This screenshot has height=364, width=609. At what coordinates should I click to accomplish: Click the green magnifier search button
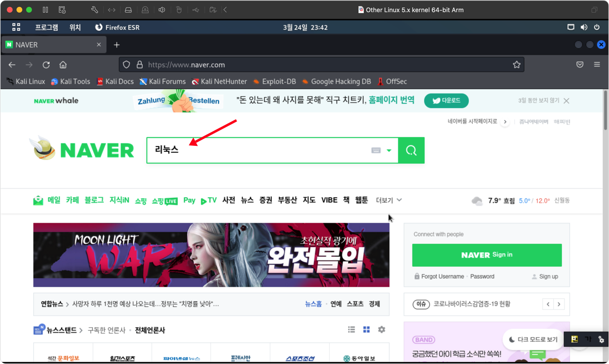click(411, 150)
